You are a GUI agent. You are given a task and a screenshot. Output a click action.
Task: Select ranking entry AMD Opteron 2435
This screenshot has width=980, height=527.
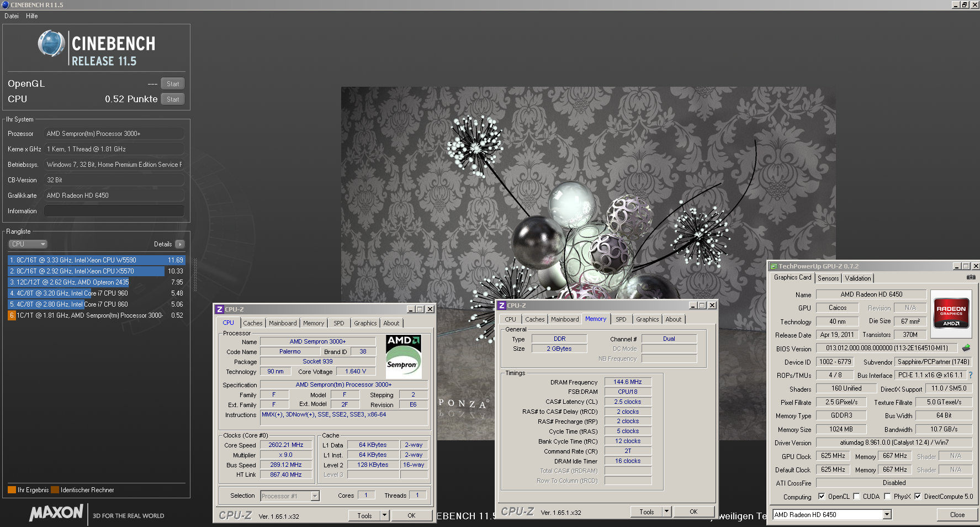pyautogui.click(x=96, y=282)
